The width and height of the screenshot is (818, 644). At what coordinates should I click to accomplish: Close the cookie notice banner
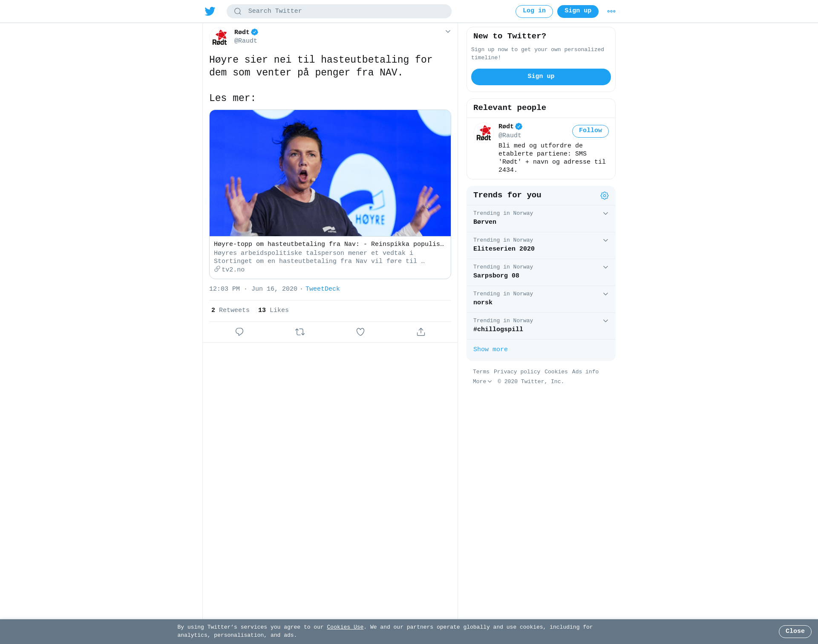[x=795, y=632]
